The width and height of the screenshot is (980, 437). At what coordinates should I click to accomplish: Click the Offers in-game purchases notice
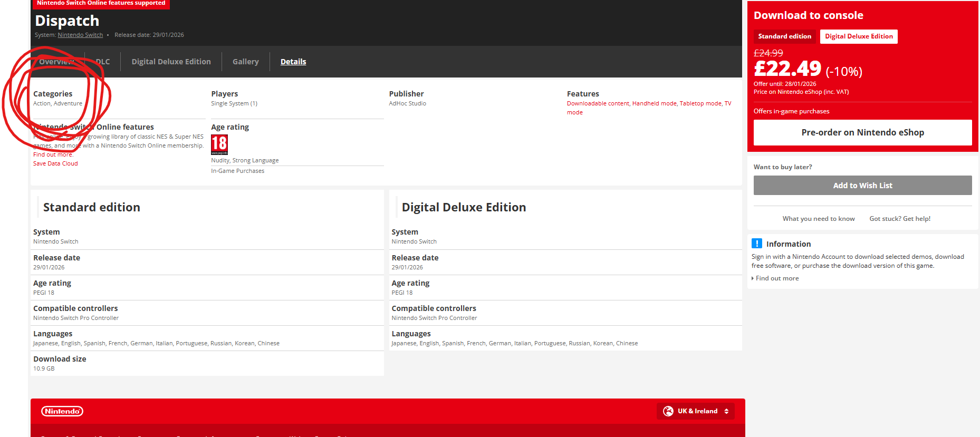pyautogui.click(x=791, y=111)
